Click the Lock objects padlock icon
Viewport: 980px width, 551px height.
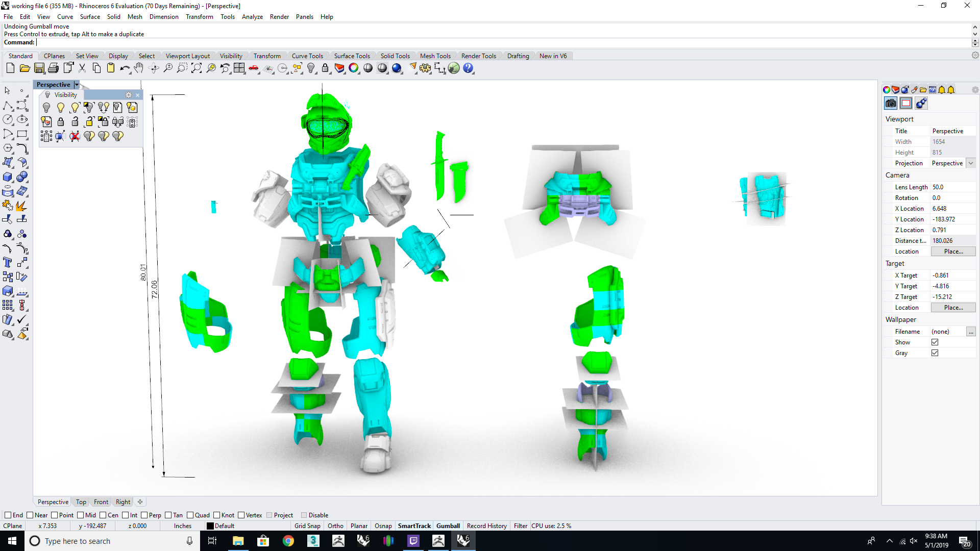[x=61, y=122]
